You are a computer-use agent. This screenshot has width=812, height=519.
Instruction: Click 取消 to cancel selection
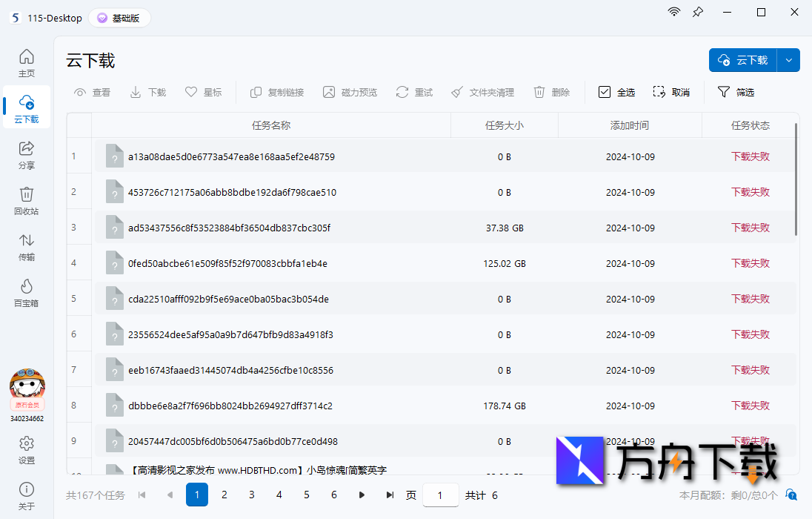click(670, 92)
